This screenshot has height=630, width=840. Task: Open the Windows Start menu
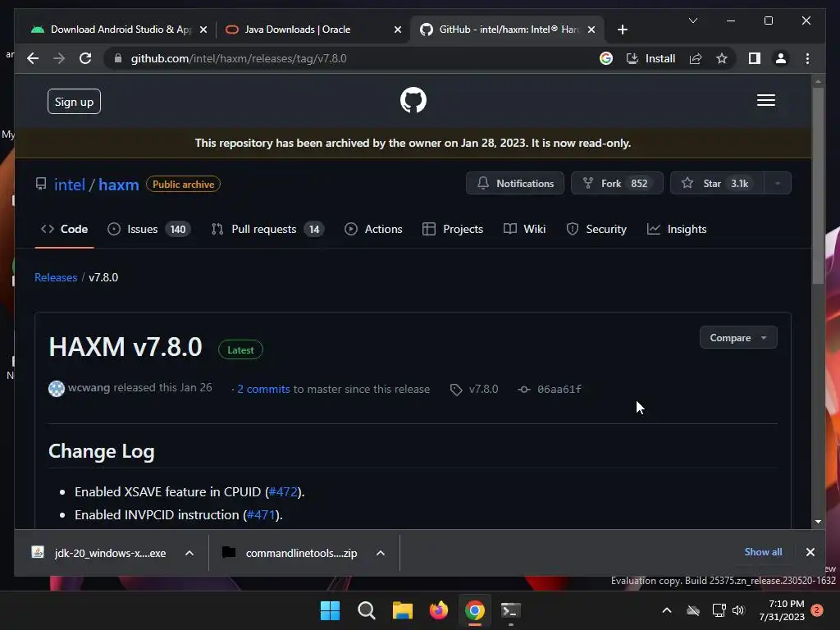pyautogui.click(x=330, y=610)
